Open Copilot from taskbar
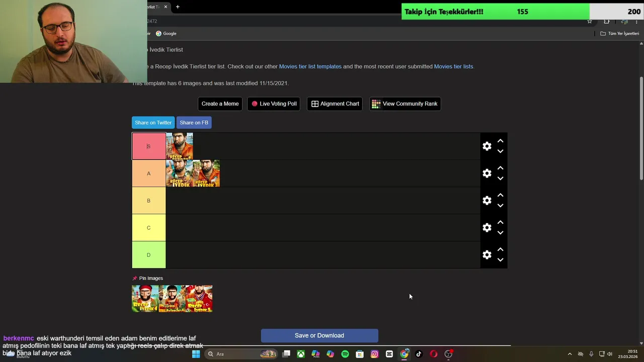 click(330, 354)
